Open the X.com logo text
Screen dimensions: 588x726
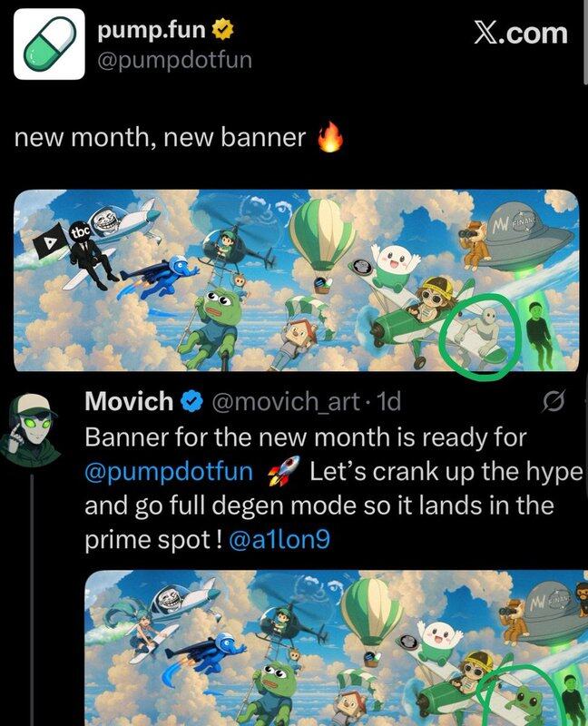pos(521,34)
